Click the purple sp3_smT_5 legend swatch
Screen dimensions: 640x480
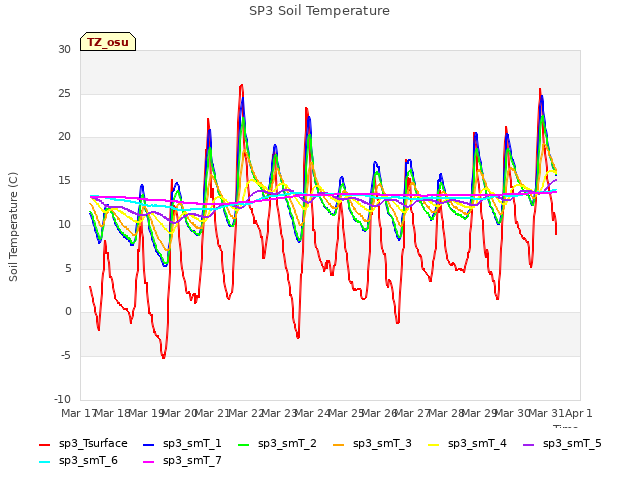(x=529, y=444)
